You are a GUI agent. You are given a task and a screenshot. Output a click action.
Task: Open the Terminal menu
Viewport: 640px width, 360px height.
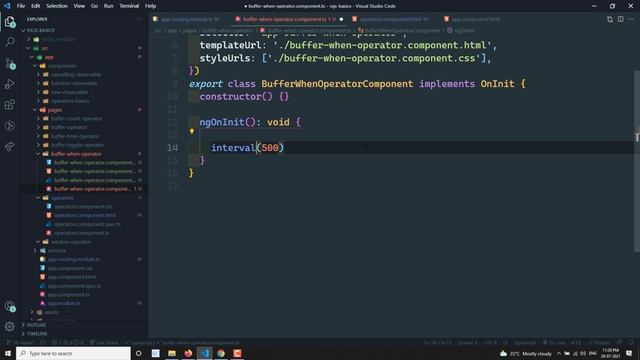click(129, 6)
